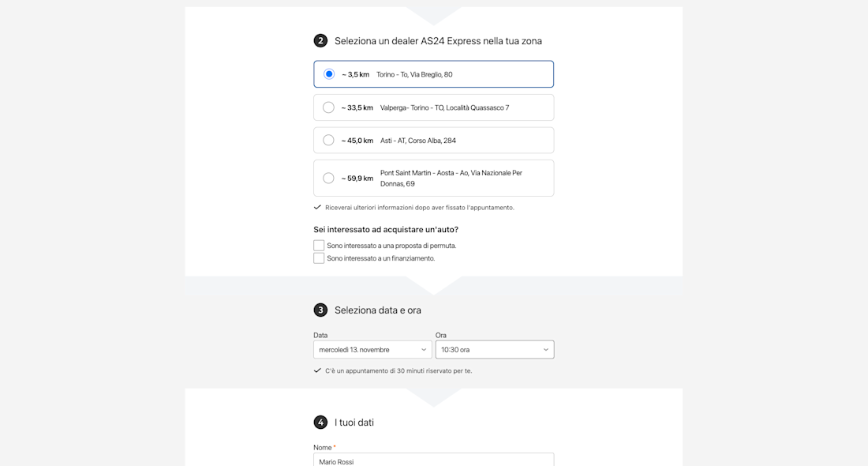Expand the Ora dropdown chevron arrow
Viewport: 868px width, 466px height.
click(x=546, y=350)
